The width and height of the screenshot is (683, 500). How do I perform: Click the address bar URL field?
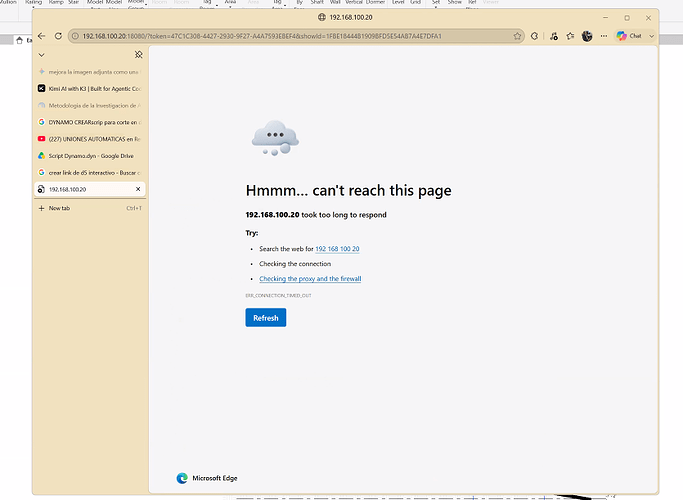(x=296, y=36)
